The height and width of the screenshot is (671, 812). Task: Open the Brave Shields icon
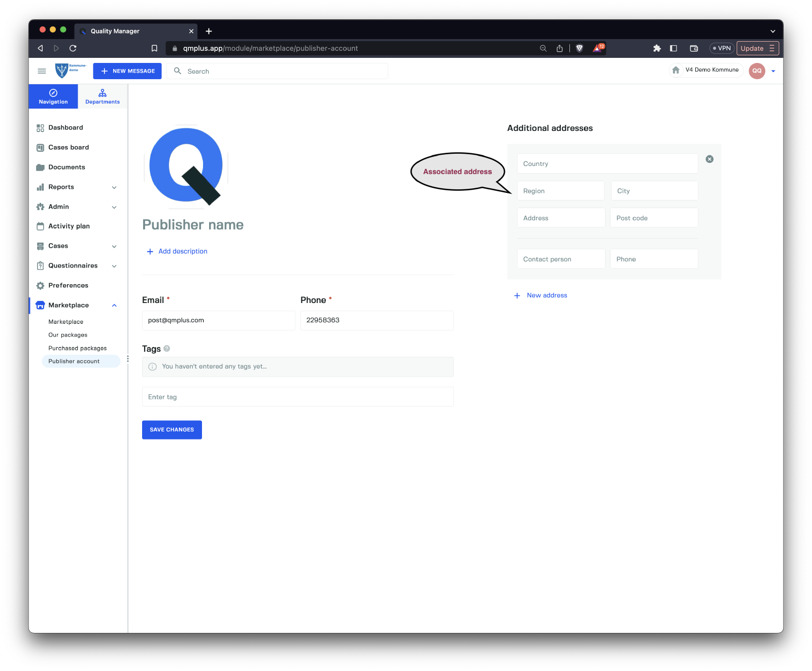[x=580, y=48]
